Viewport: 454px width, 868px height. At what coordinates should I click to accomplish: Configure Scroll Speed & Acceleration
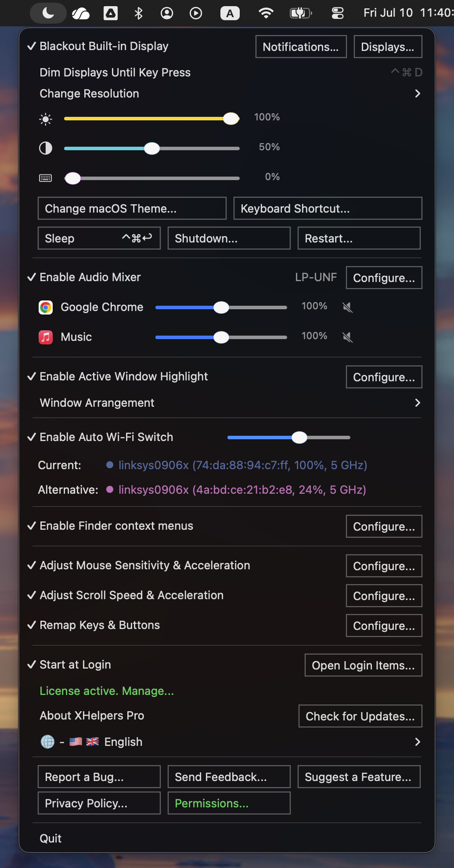384,596
